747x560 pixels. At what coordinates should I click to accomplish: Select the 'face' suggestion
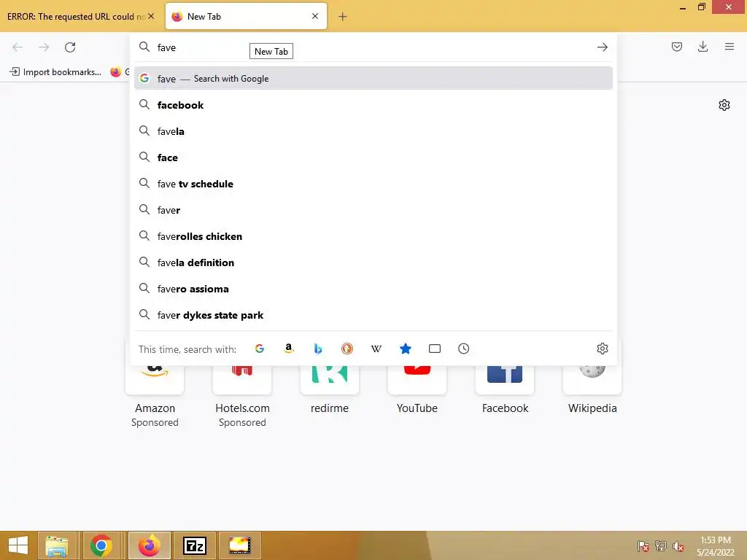click(373, 157)
